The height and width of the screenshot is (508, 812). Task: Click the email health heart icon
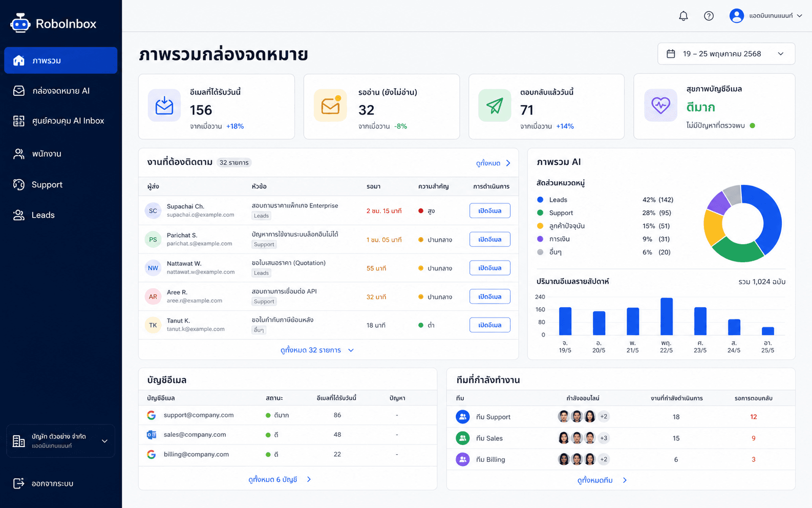[x=660, y=105]
